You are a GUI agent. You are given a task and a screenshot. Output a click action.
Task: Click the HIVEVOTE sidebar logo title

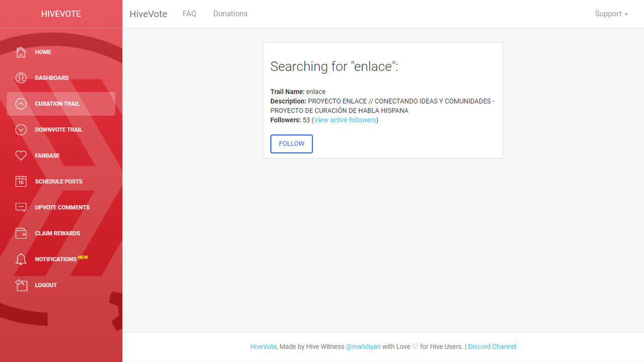point(61,14)
